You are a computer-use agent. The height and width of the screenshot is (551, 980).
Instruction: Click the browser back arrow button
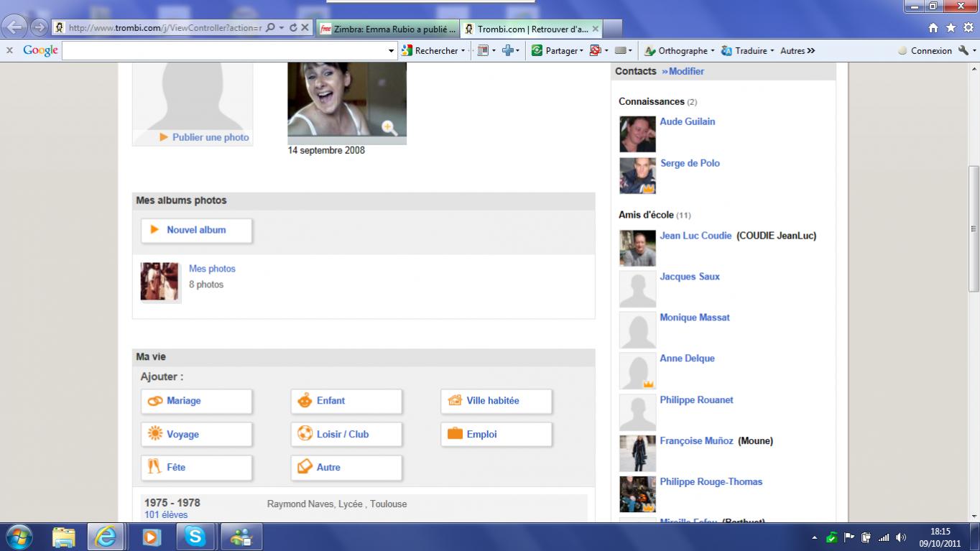pos(15,28)
